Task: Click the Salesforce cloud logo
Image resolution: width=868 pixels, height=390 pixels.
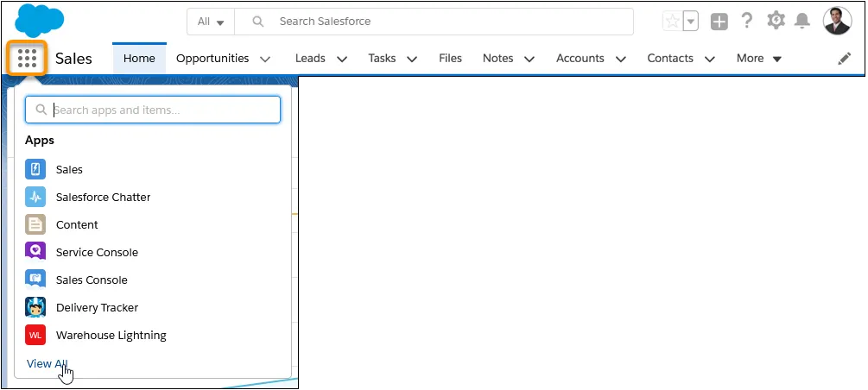Action: pos(40,21)
